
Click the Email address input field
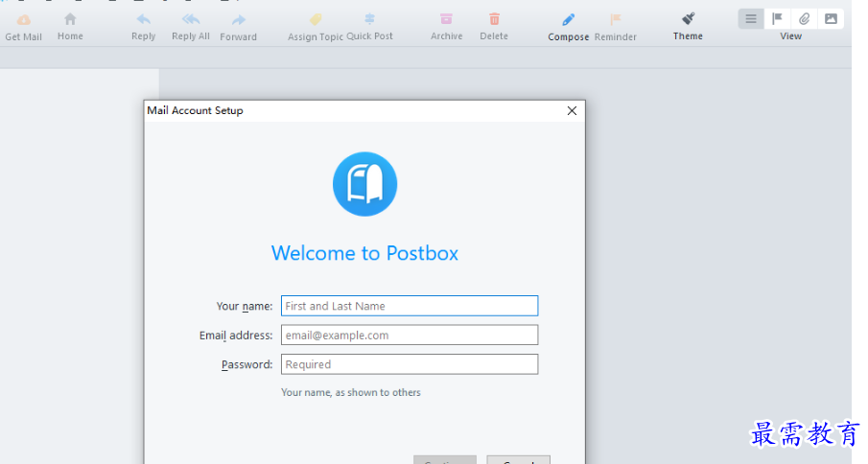[x=410, y=336]
